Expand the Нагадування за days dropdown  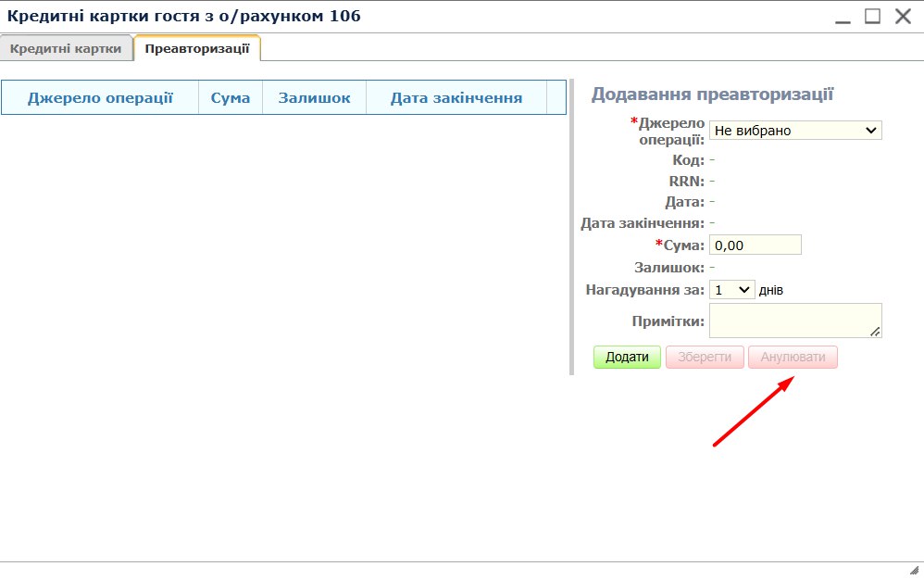[x=731, y=290]
